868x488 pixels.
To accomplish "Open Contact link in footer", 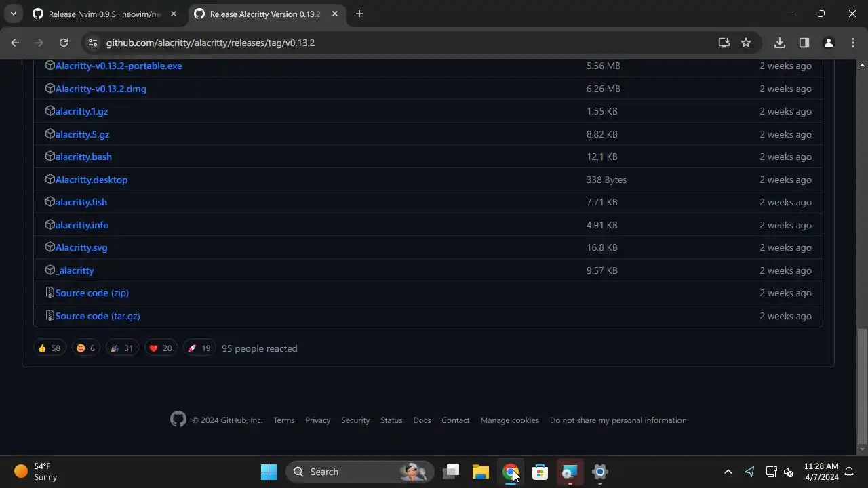I will tap(456, 420).
